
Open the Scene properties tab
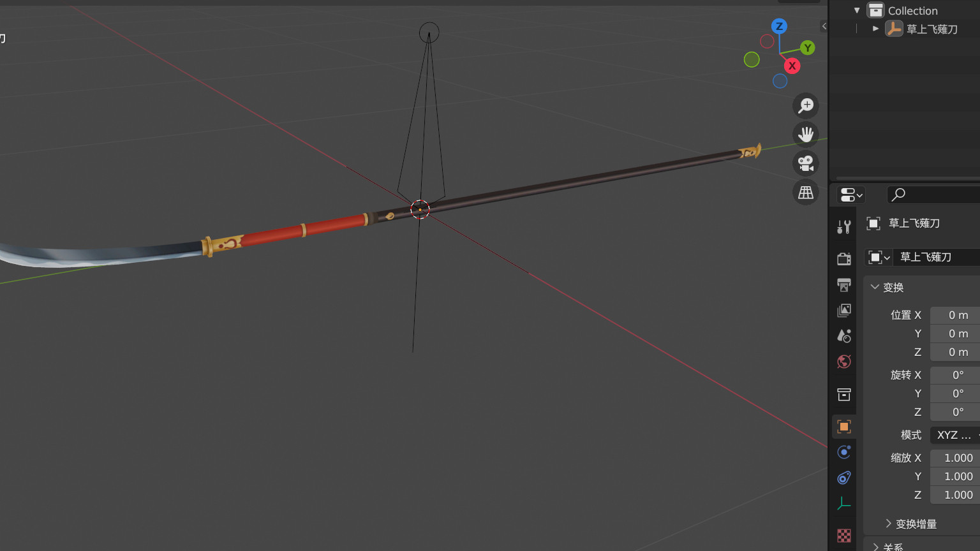coord(844,336)
